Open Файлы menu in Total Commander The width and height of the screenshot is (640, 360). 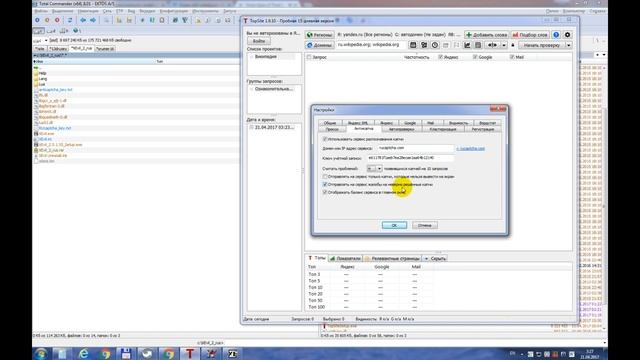[x=41, y=11]
